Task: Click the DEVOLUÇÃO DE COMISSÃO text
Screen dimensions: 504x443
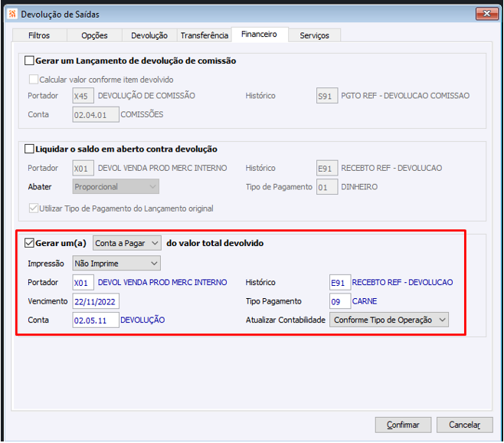Action: [x=146, y=96]
